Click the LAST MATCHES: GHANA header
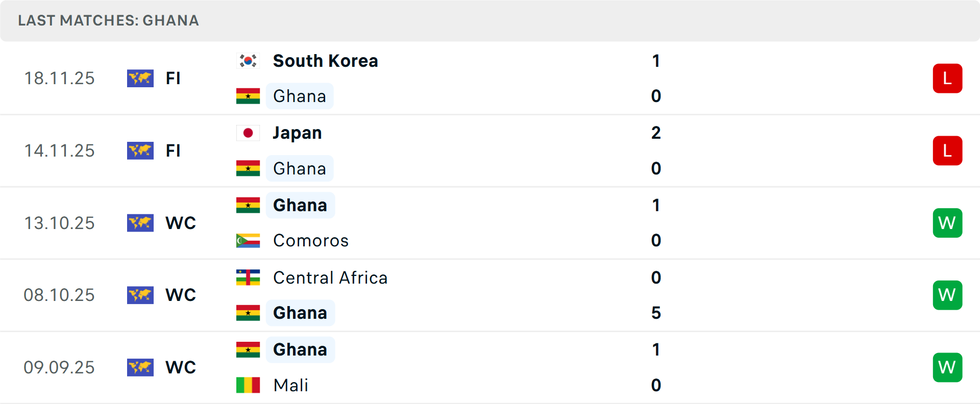 [x=108, y=20]
